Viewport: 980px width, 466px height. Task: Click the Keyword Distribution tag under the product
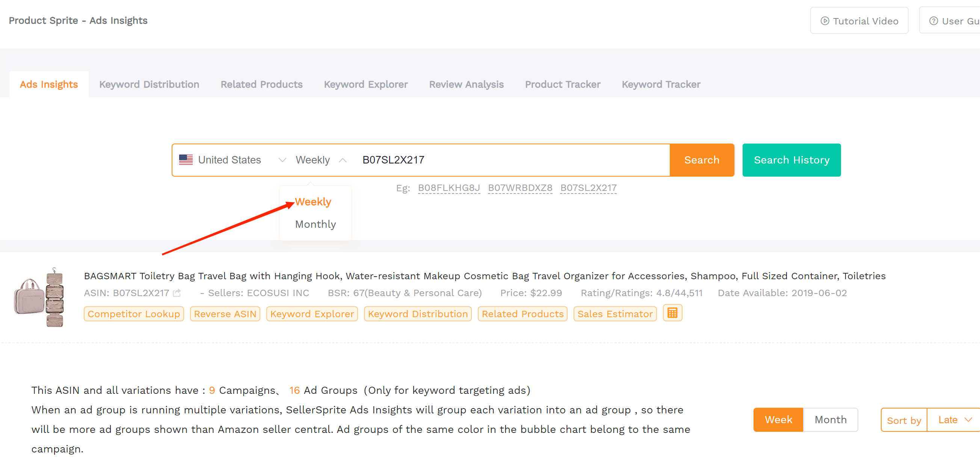pyautogui.click(x=418, y=314)
